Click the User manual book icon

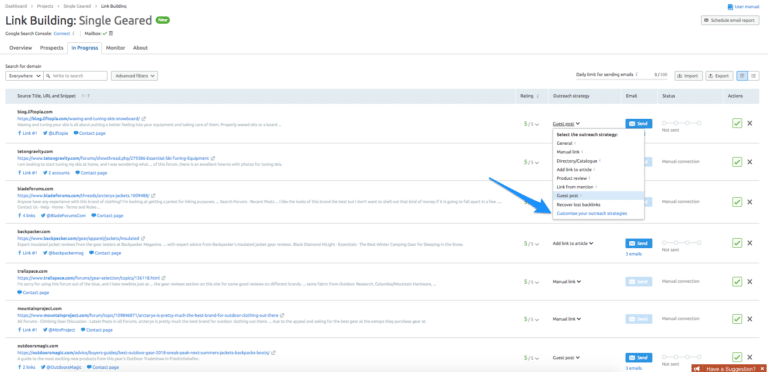[730, 7]
